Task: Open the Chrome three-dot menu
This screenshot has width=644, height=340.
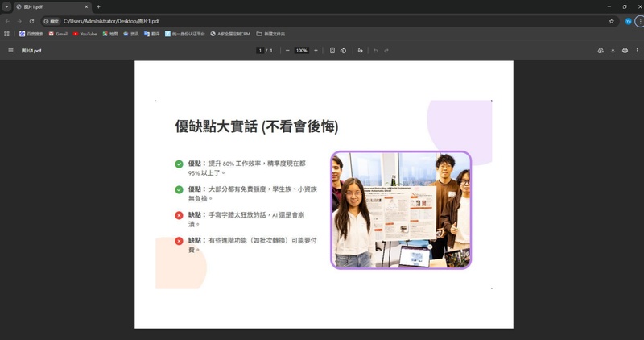Action: coord(640,22)
